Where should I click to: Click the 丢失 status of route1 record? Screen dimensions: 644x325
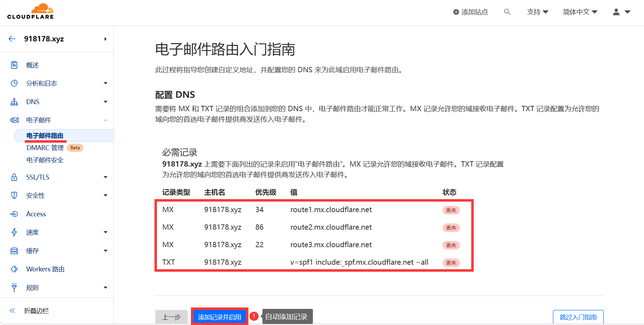point(451,210)
